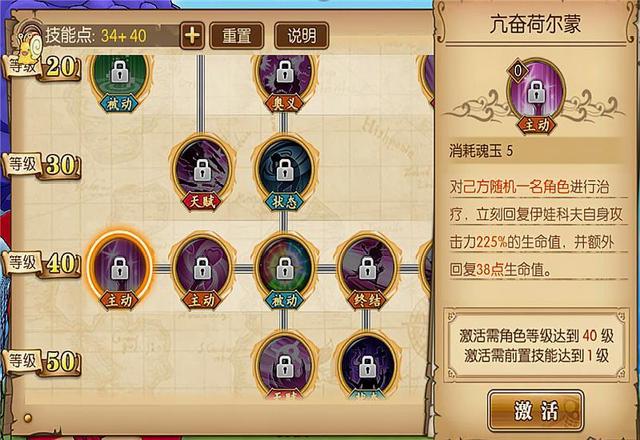
Task: Select the purple locked skill on level 50 row
Action: (284, 365)
